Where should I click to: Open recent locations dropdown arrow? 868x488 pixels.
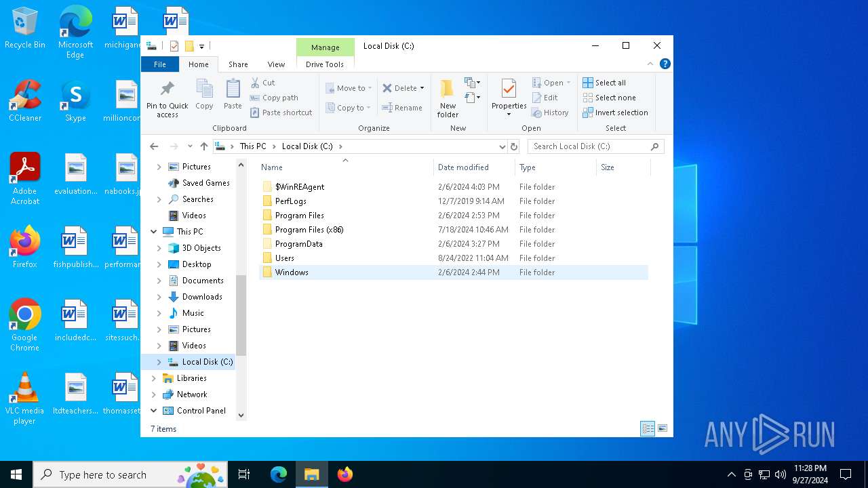pos(190,146)
